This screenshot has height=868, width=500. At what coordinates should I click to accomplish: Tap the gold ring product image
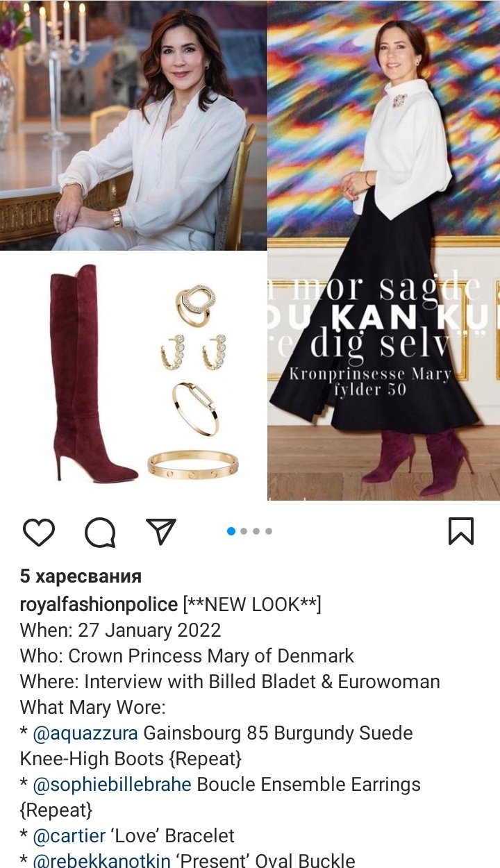pos(195,303)
